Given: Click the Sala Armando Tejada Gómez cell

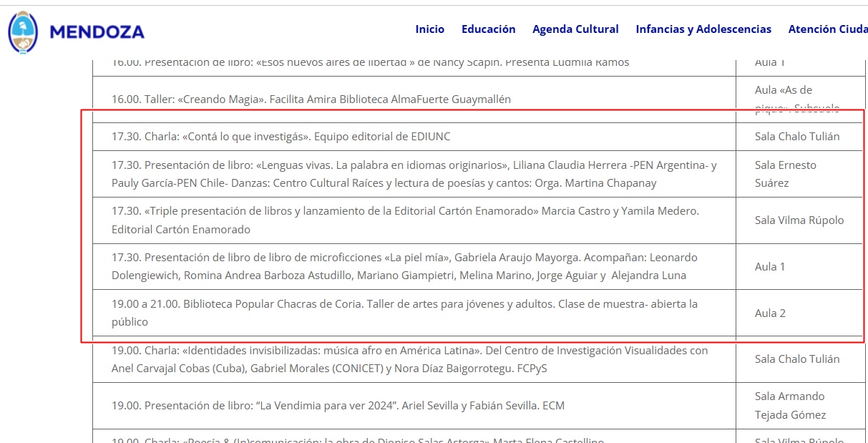Looking at the screenshot, I should pos(789,406).
